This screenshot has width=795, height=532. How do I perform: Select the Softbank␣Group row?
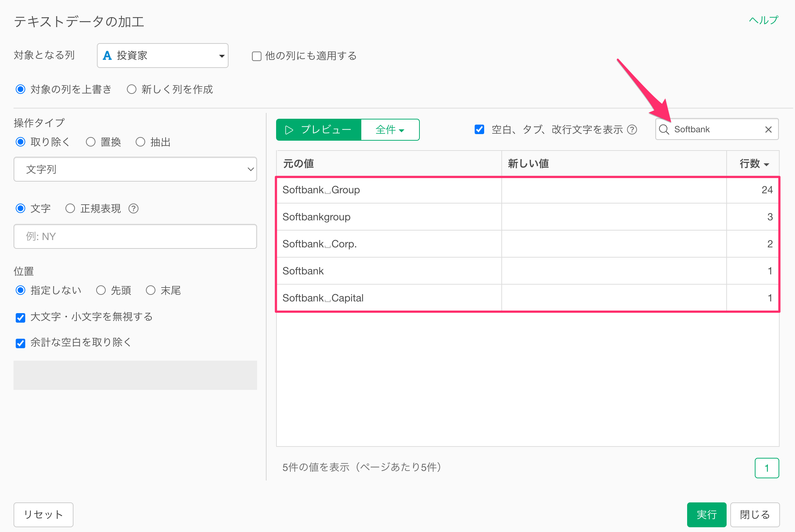tap(528, 190)
